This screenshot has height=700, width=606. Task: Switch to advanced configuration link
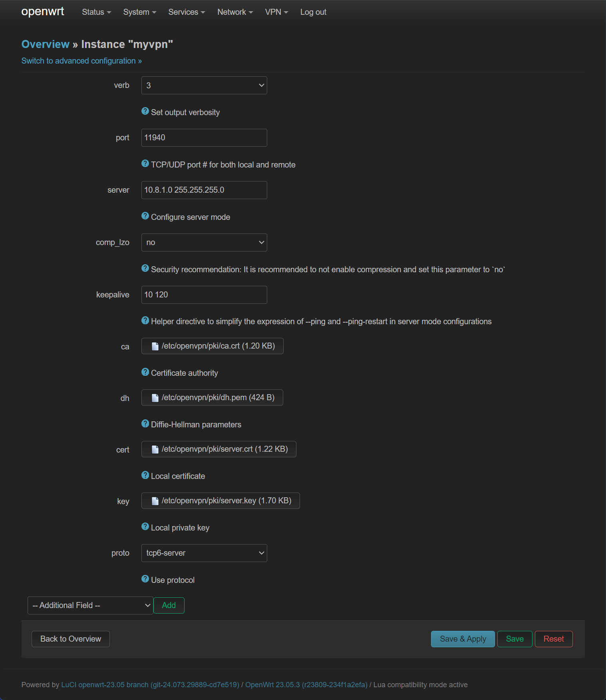point(81,61)
